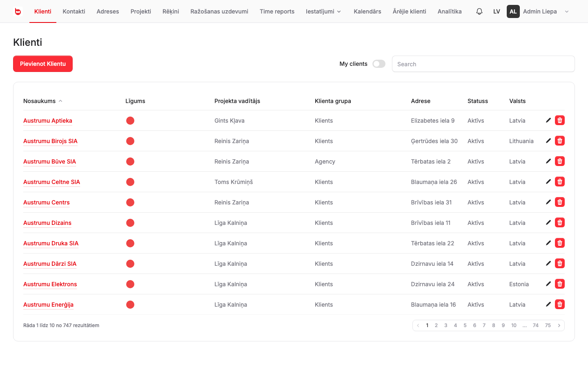Image resolution: width=588 pixels, height=368 pixels.
Task: Click red Līgums dot for Austrumu Centrs
Action: 130,202
